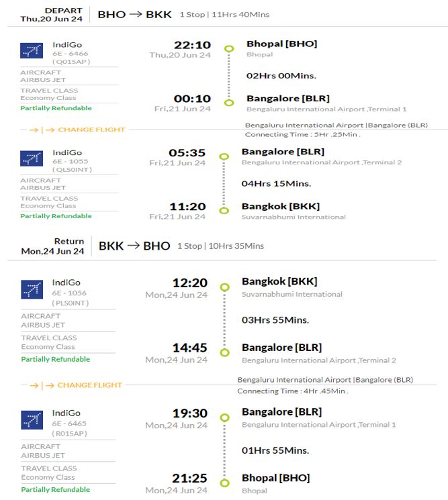Click IndiGo logo for flight 6E-6465

tap(32, 419)
